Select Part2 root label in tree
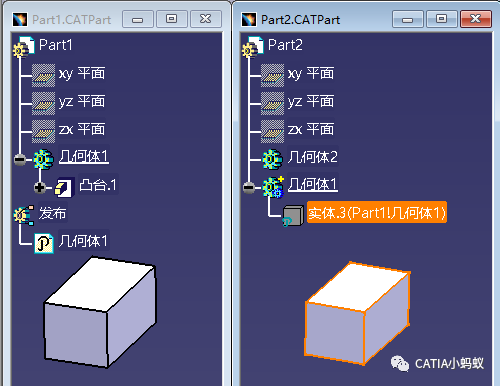500x386 pixels. pyautogui.click(x=285, y=45)
